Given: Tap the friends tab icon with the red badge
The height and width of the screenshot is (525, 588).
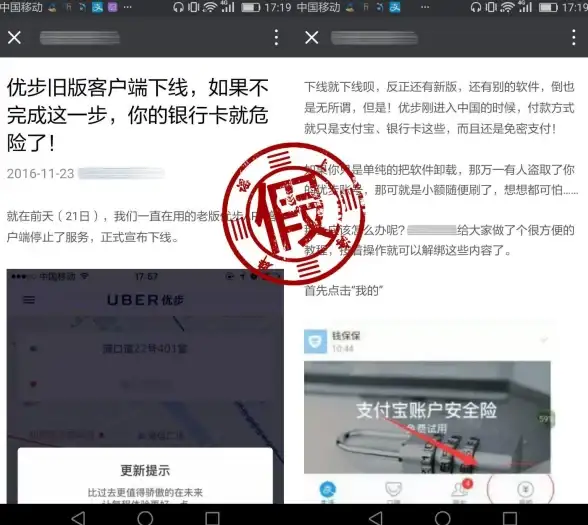Looking at the screenshot, I should coord(460,489).
